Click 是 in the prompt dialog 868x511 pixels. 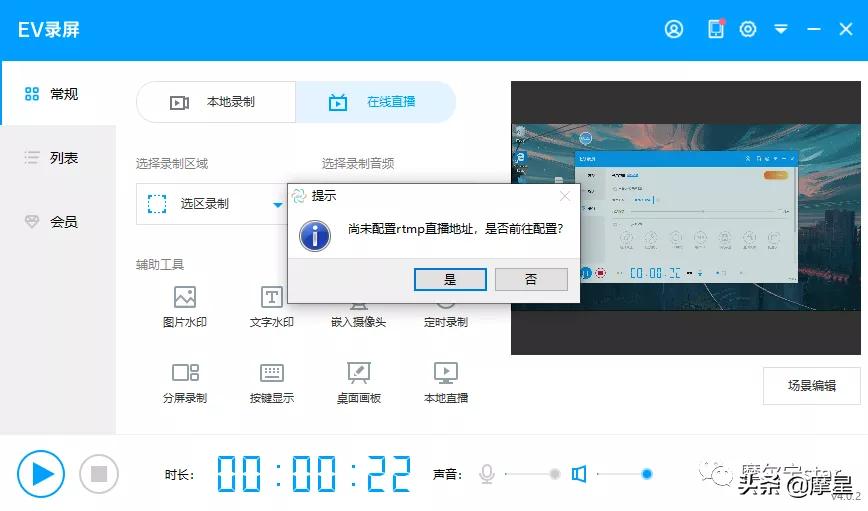click(450, 280)
